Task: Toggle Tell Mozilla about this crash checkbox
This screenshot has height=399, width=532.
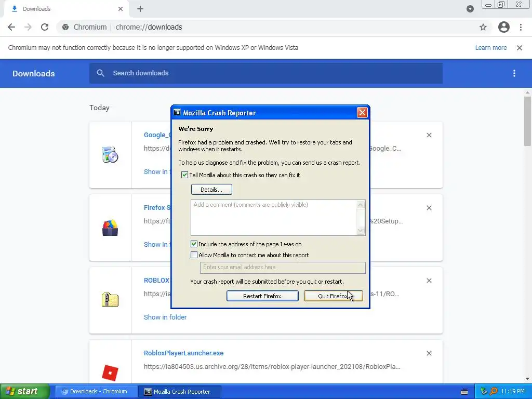Action: (x=184, y=175)
